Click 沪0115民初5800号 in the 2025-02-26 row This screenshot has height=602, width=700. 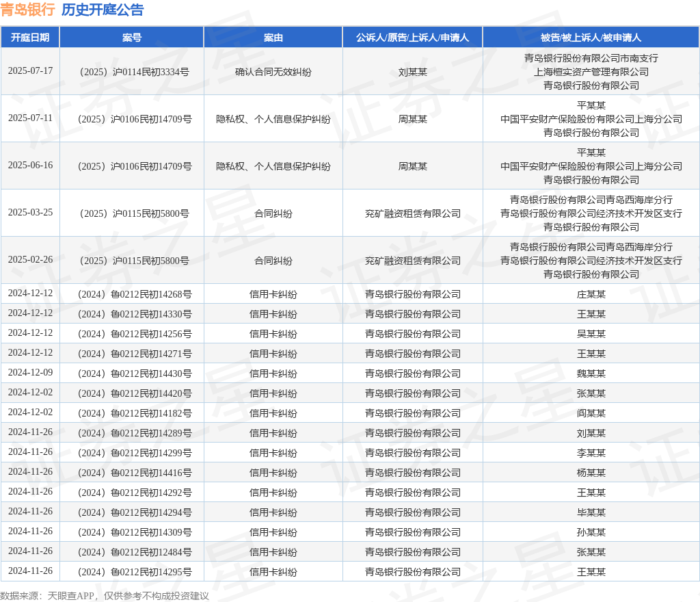151,261
